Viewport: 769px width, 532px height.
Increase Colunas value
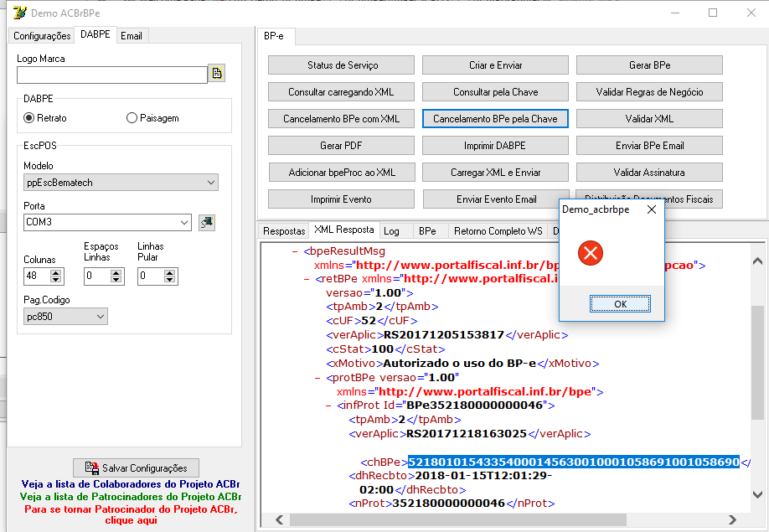pyautogui.click(x=56, y=272)
